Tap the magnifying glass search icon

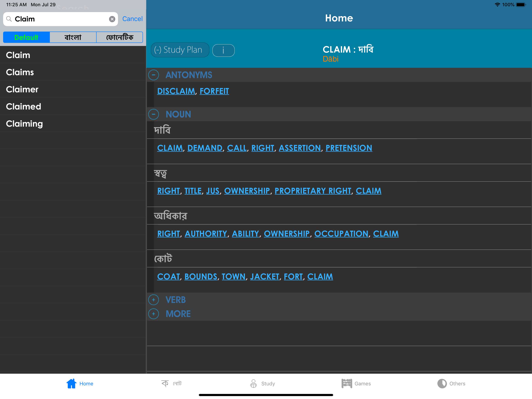tap(9, 19)
